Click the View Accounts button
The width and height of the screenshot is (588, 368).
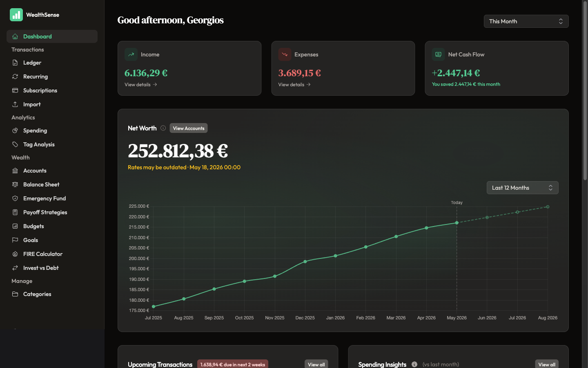189,128
